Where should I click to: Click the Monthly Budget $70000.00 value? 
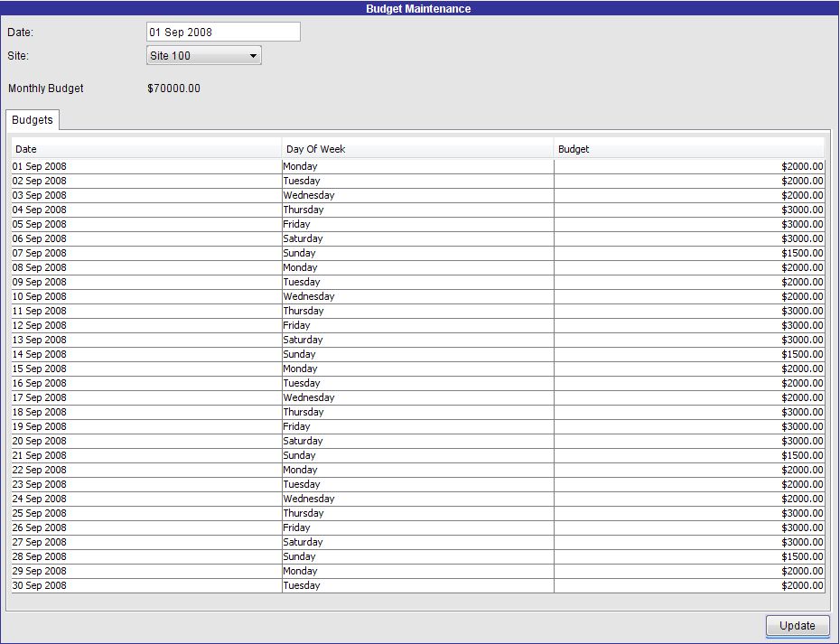[173, 89]
